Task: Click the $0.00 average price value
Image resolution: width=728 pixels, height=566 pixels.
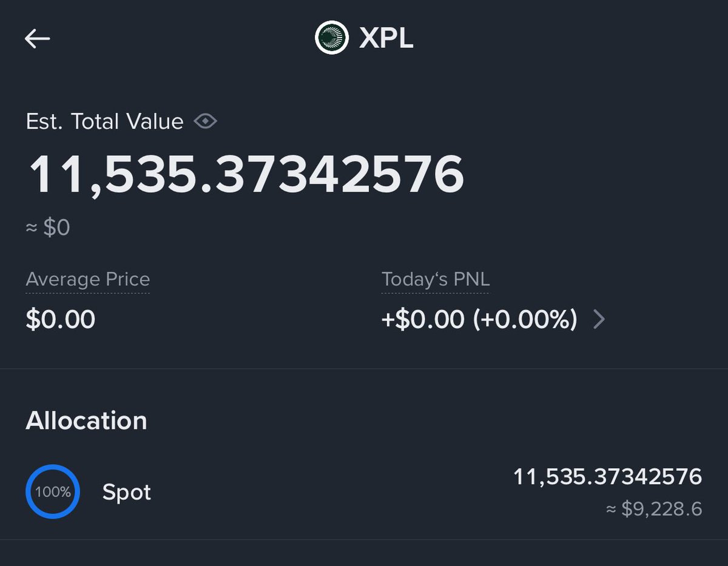Action: point(61,319)
